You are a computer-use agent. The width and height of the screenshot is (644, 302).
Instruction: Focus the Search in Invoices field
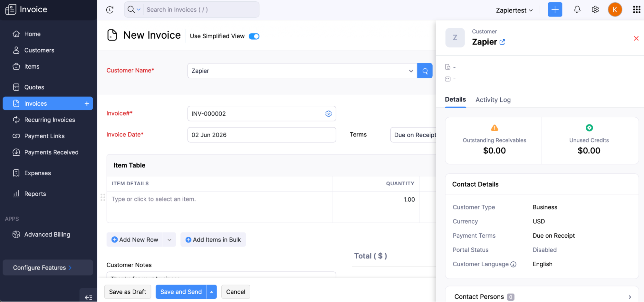(x=201, y=10)
